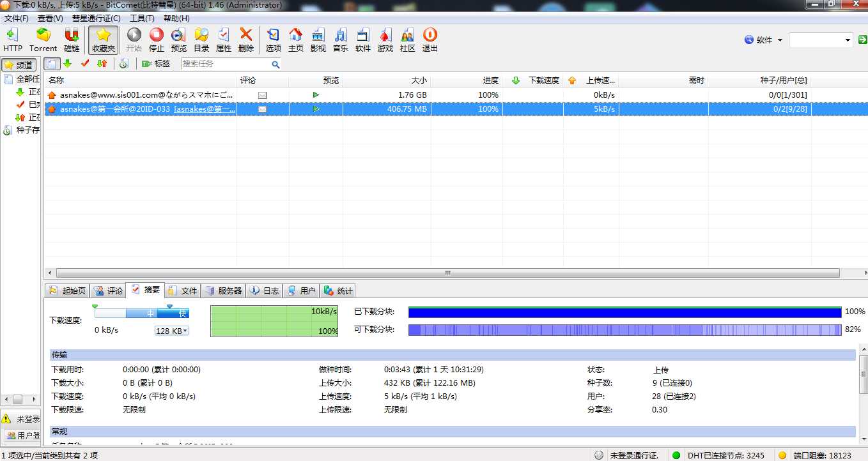Click the HTTP new download icon

[12, 40]
